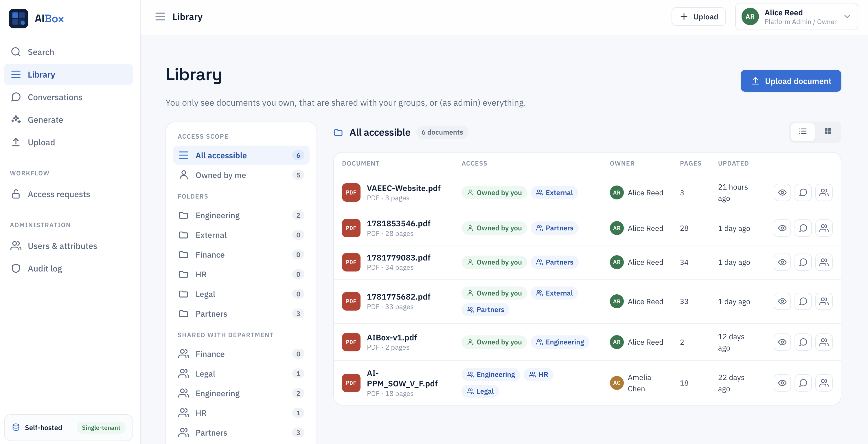This screenshot has width=868, height=444.
Task: Open the Legal folder
Action: tap(241, 294)
